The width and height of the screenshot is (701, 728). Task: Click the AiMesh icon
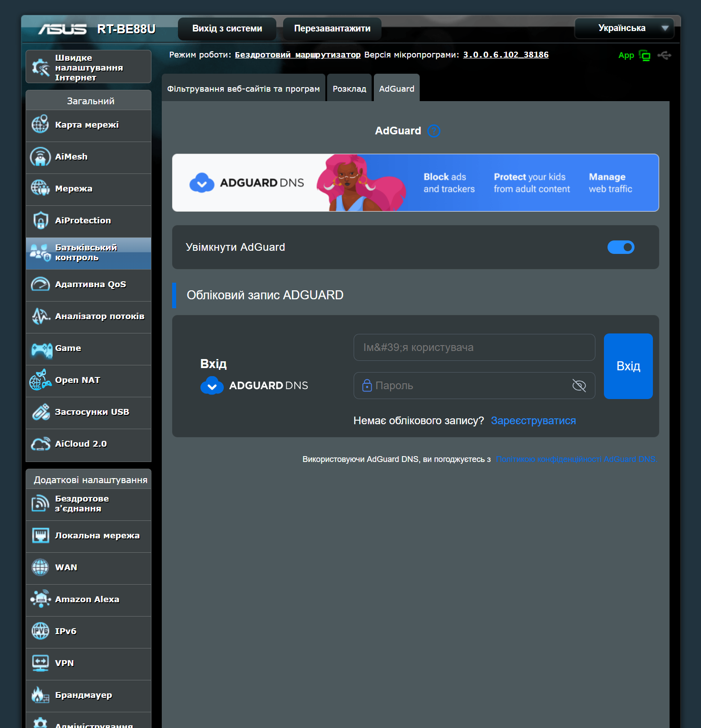40,156
